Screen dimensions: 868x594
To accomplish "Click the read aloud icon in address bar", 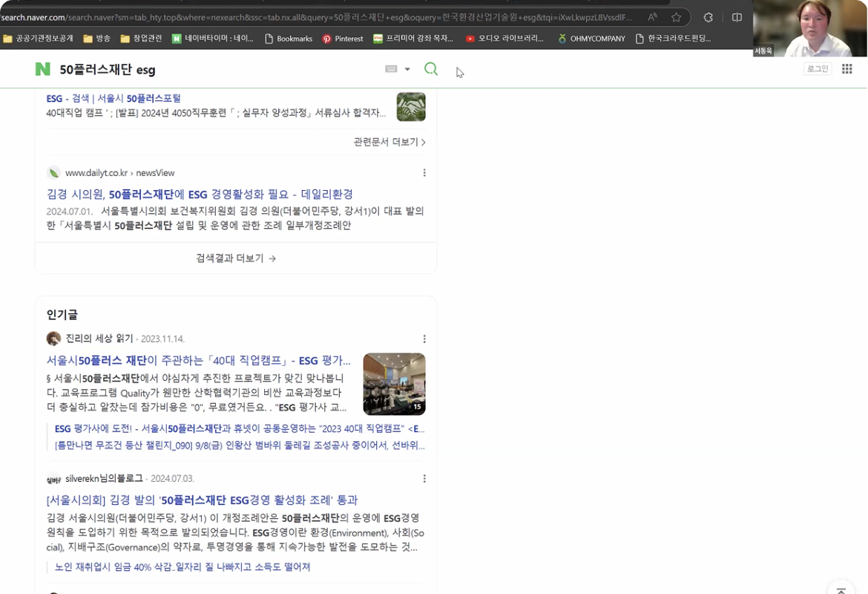I will (653, 17).
